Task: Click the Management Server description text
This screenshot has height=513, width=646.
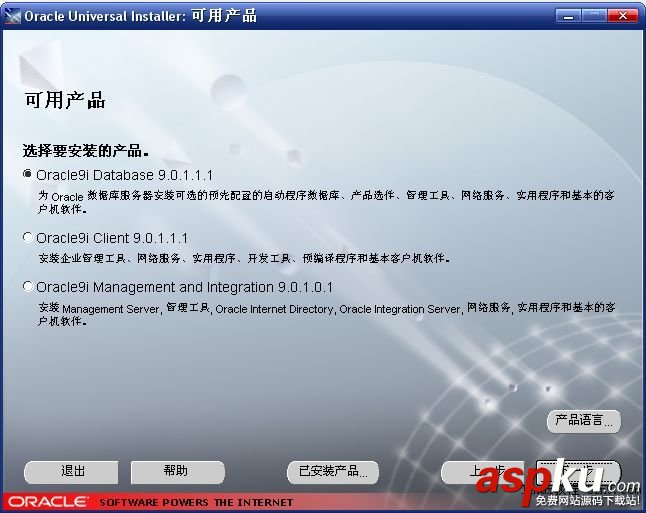Action: [x=326, y=314]
